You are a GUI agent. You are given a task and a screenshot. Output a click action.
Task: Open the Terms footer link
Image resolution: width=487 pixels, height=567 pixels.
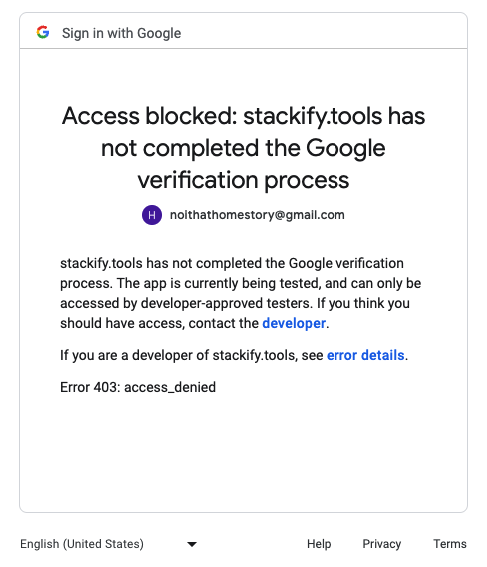pyautogui.click(x=450, y=544)
